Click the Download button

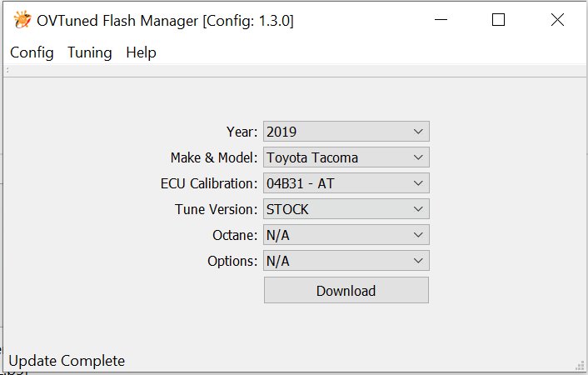point(346,290)
